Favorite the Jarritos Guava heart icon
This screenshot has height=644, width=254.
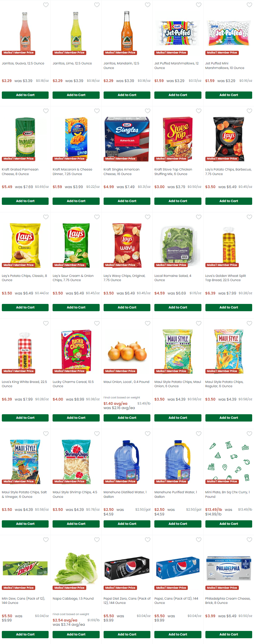click(x=46, y=5)
